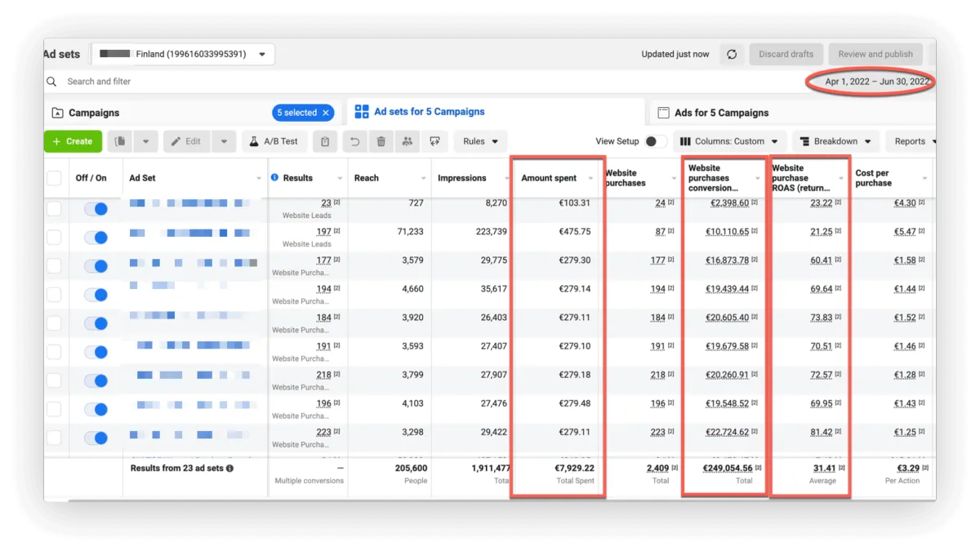The image size is (980, 552).
Task: Click the €5.47 cost per purchase value
Action: (905, 232)
